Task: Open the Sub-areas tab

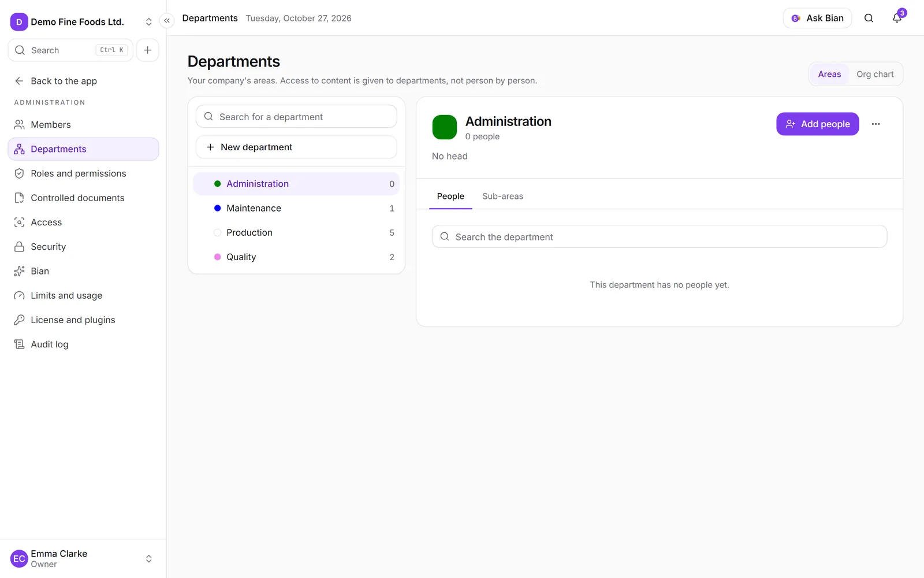Action: pos(502,197)
